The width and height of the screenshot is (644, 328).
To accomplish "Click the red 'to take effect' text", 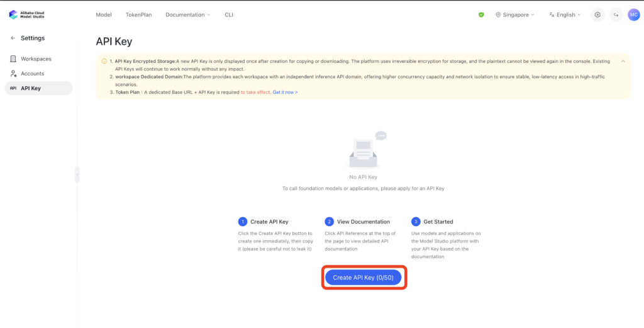I will point(255,92).
